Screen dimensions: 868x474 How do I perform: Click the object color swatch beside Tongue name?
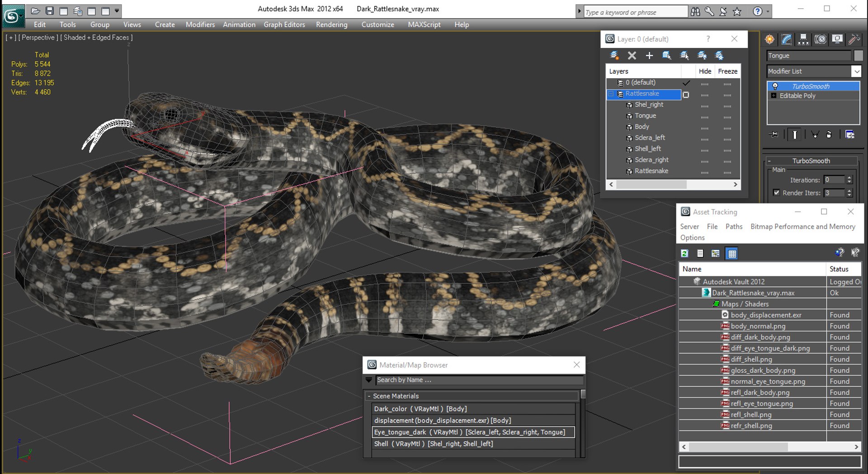pyautogui.click(x=858, y=56)
